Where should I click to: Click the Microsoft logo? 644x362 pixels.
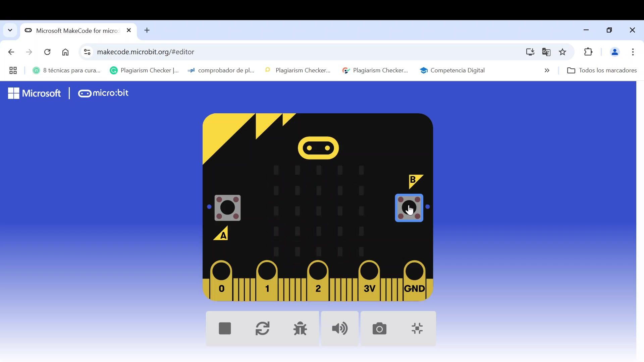click(x=34, y=93)
